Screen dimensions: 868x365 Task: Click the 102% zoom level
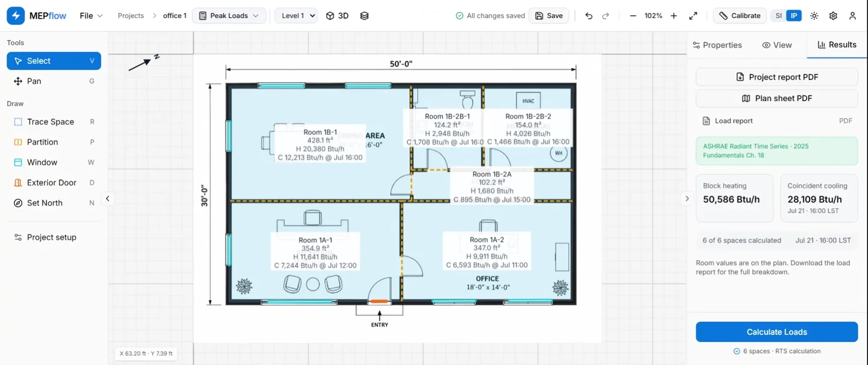(653, 16)
